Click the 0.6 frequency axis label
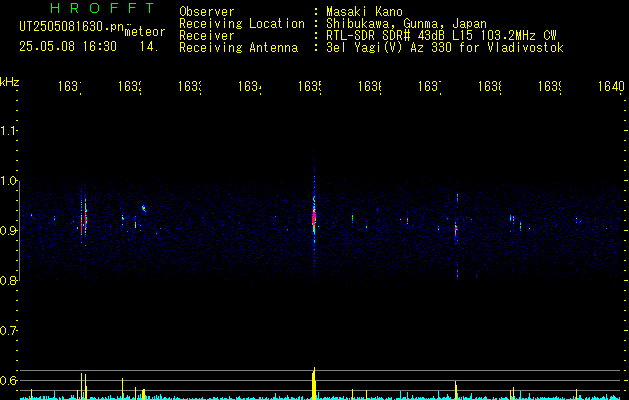 [9, 380]
